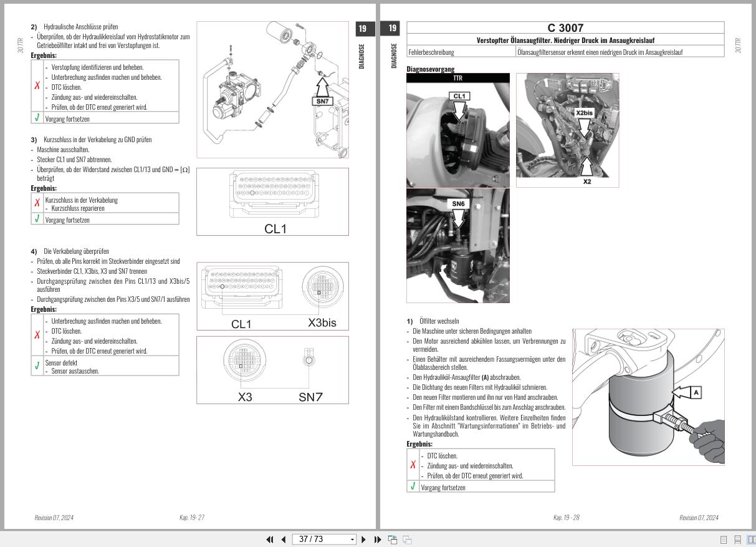Click the text Sensor austauschen
This screenshot has width=756, height=547.
(x=75, y=371)
